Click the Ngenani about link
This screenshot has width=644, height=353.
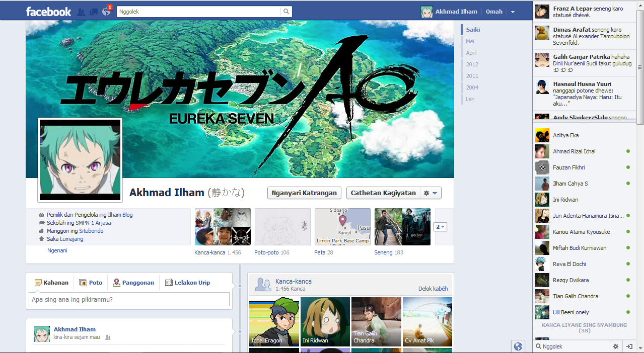[x=57, y=250]
